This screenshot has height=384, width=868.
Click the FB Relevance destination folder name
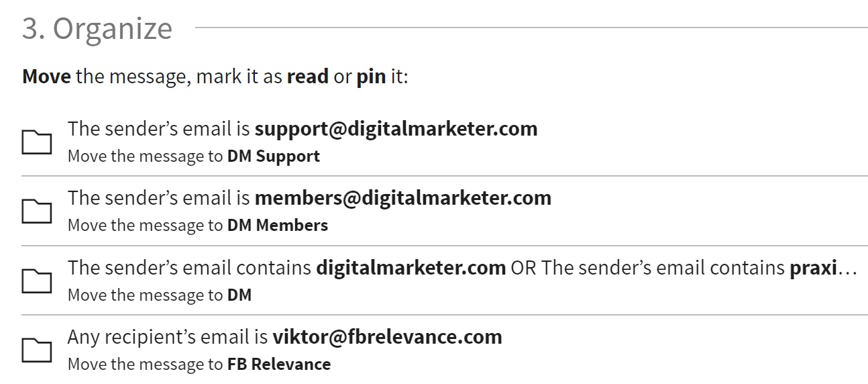tap(279, 365)
